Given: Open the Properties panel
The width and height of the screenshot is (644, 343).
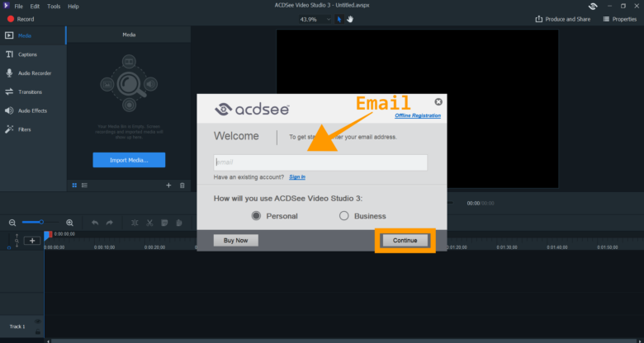Looking at the screenshot, I should click(x=620, y=19).
